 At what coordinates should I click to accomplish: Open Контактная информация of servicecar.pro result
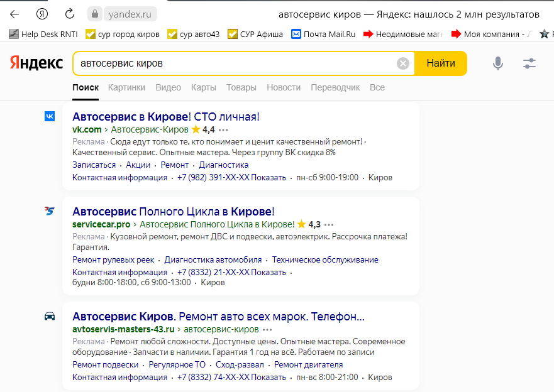[119, 273]
